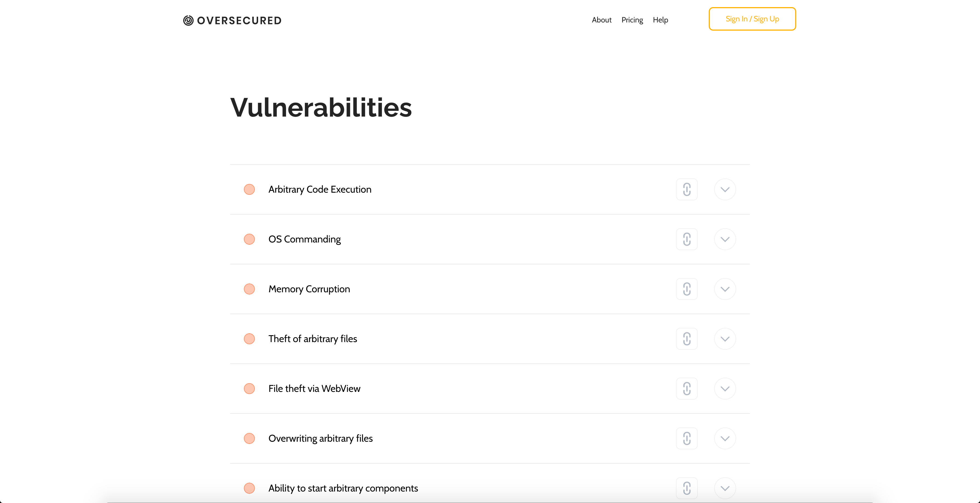Select the severity marker beside Arbitrary Code Execution

point(250,189)
